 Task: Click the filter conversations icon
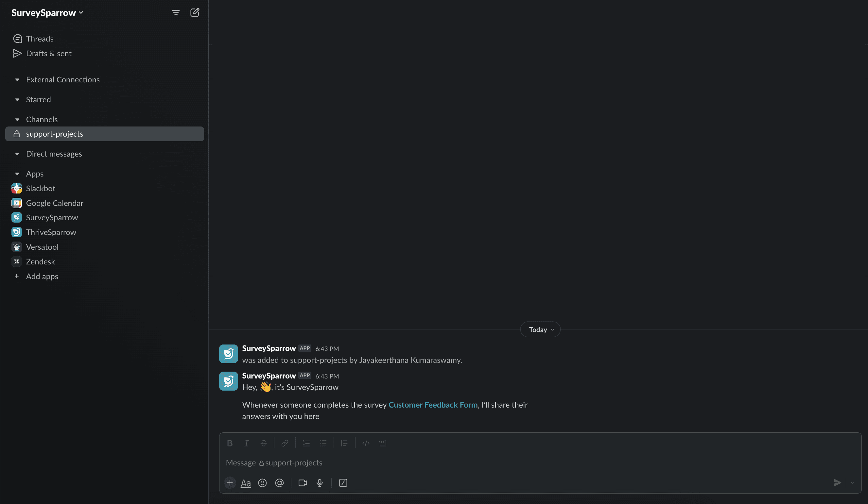click(176, 12)
